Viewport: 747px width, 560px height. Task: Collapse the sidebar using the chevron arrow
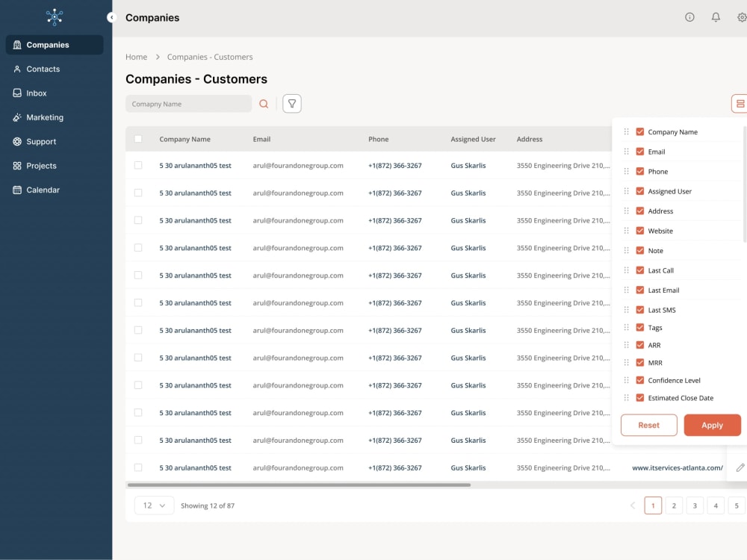(112, 17)
